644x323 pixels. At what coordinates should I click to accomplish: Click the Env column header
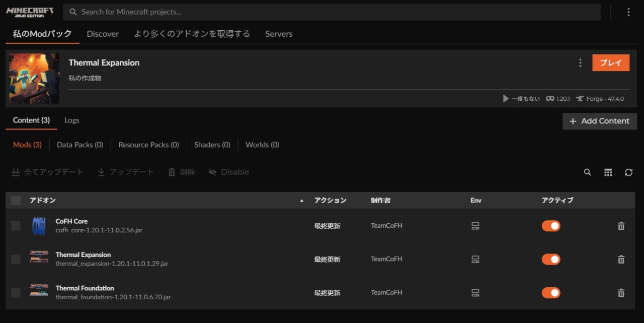(476, 201)
